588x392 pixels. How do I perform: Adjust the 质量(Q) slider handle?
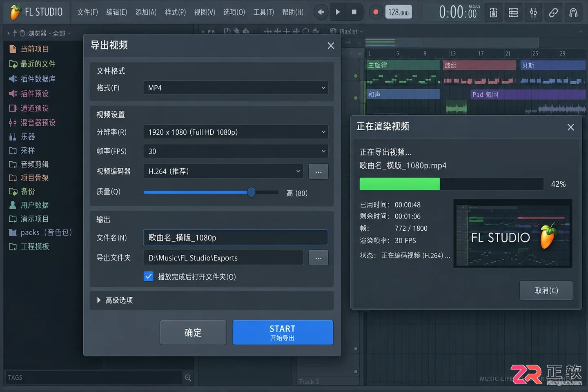click(252, 192)
